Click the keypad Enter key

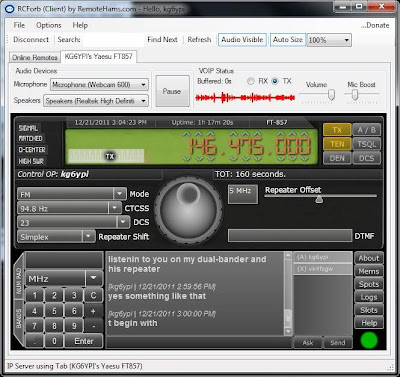pyautogui.click(x=84, y=341)
